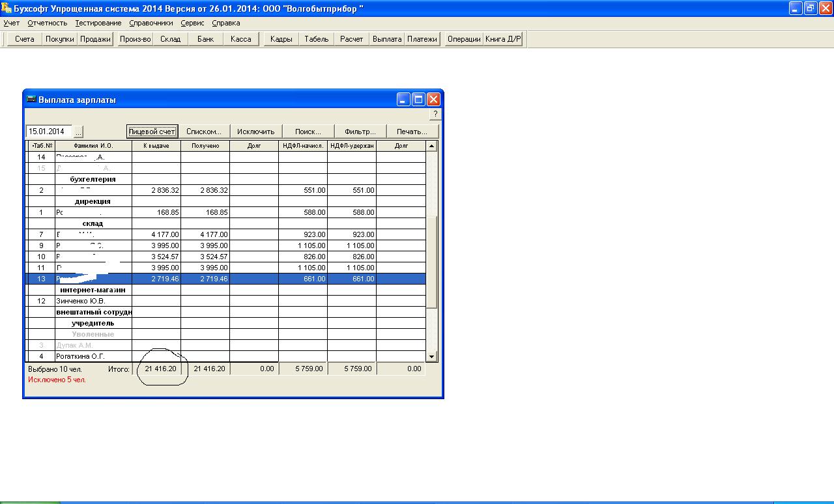Open the Сервис menu
The width and height of the screenshot is (834, 504).
(192, 23)
